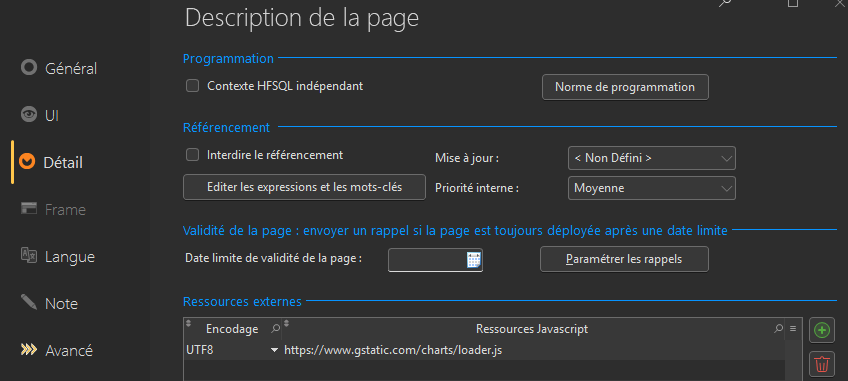Click the calendar icon in date field
The width and height of the screenshot is (848, 381).
tap(473, 260)
